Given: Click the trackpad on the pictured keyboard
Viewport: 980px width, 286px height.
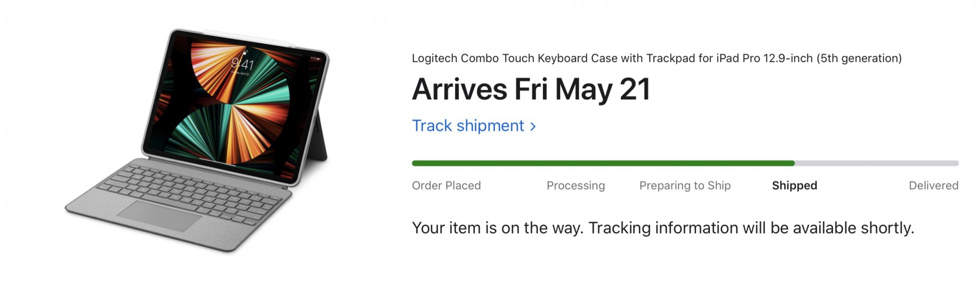Looking at the screenshot, I should (160, 216).
